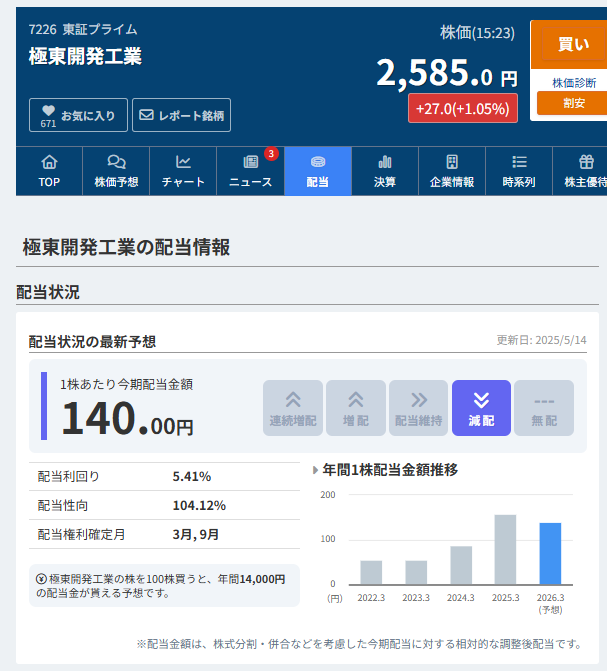Click the list icon above 時系列
Screen dimensions: 607x671
point(519,162)
